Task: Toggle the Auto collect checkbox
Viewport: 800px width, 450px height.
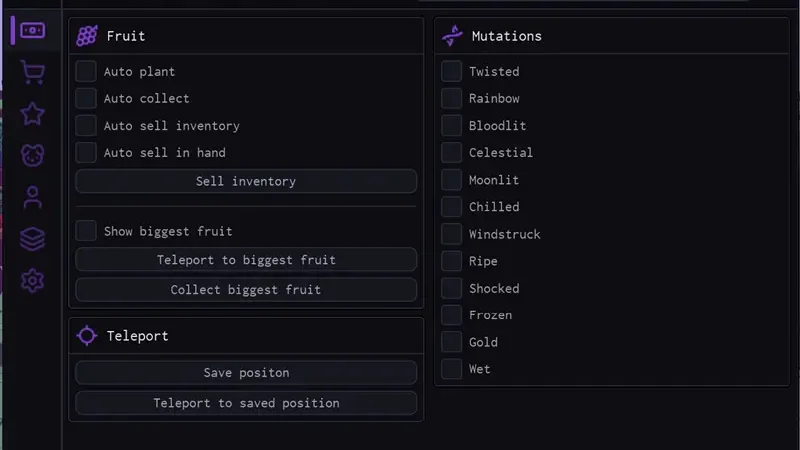Action: click(86, 99)
